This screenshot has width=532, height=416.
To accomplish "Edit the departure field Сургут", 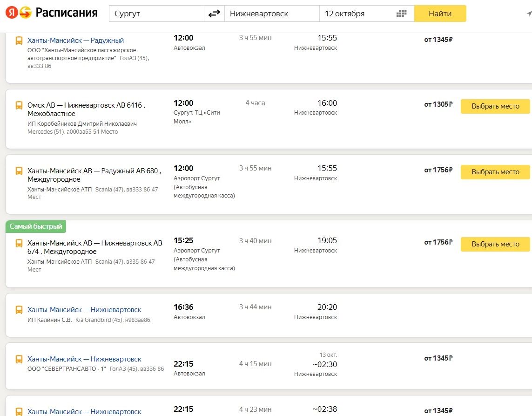I will (x=156, y=14).
